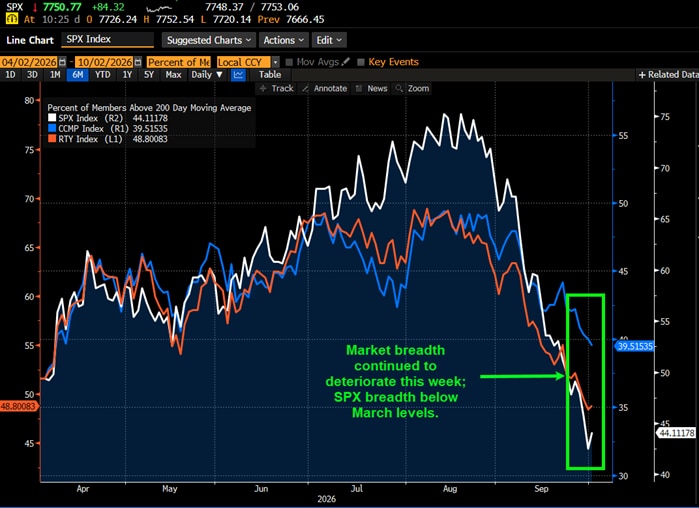
Task: Click the Apr label on the time axis
Action: (x=83, y=489)
